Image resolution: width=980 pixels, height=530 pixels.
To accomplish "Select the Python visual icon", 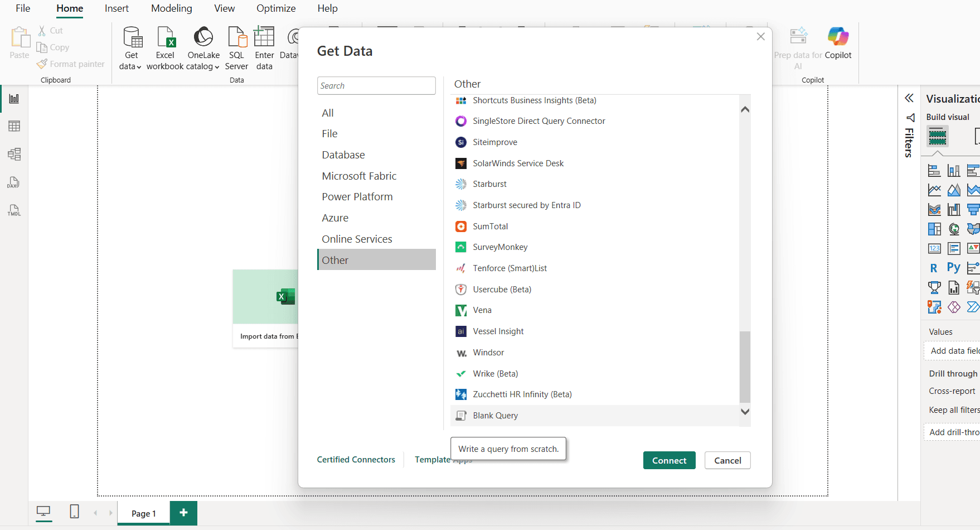I will [x=954, y=268].
